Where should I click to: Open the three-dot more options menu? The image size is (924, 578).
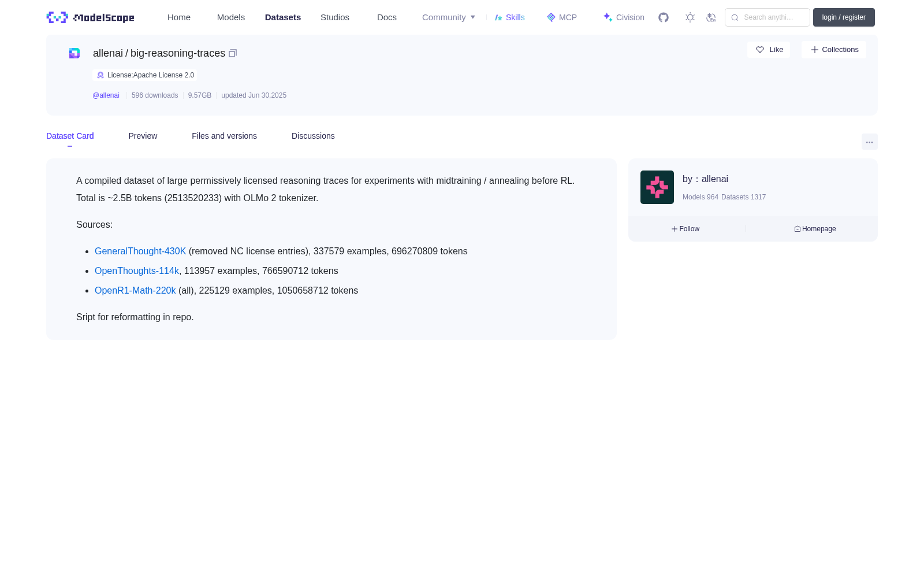pyautogui.click(x=869, y=142)
